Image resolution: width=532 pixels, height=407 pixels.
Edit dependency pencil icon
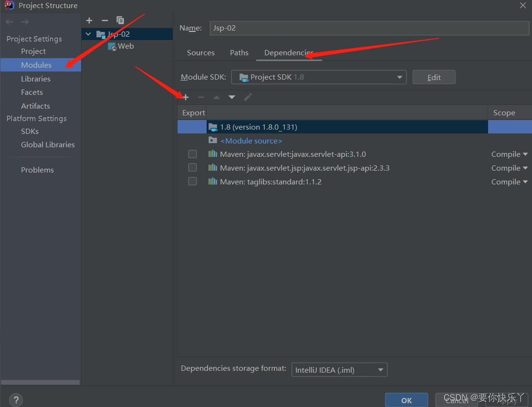[248, 97]
